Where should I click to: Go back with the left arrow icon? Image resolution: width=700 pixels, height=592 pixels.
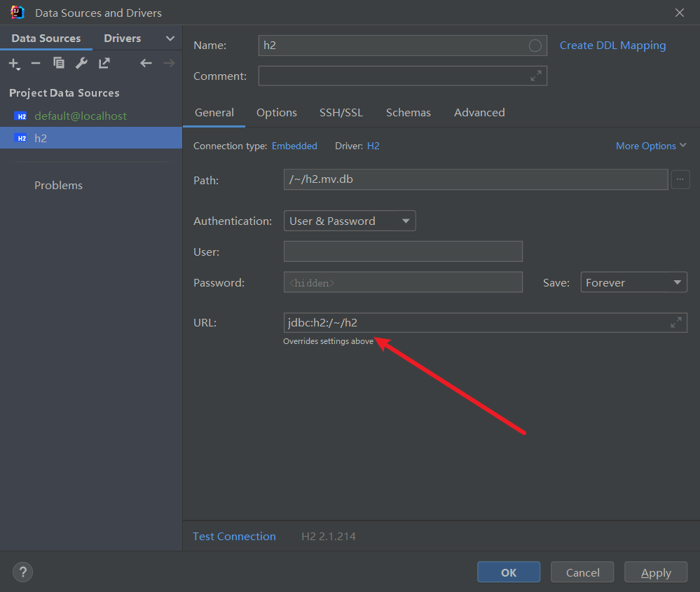146,63
